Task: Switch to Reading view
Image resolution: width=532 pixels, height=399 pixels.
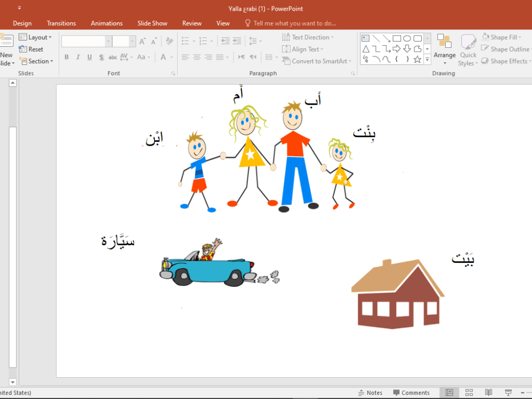Action: click(x=488, y=393)
